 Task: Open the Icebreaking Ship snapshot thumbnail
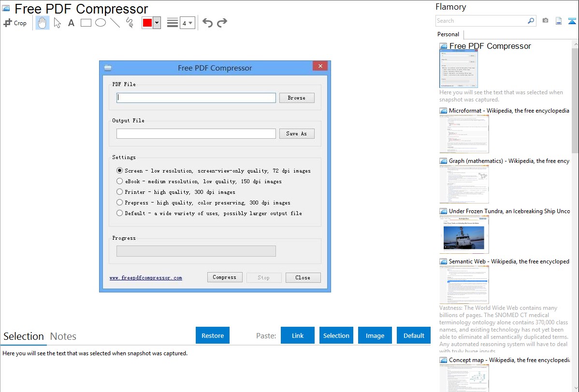click(464, 234)
